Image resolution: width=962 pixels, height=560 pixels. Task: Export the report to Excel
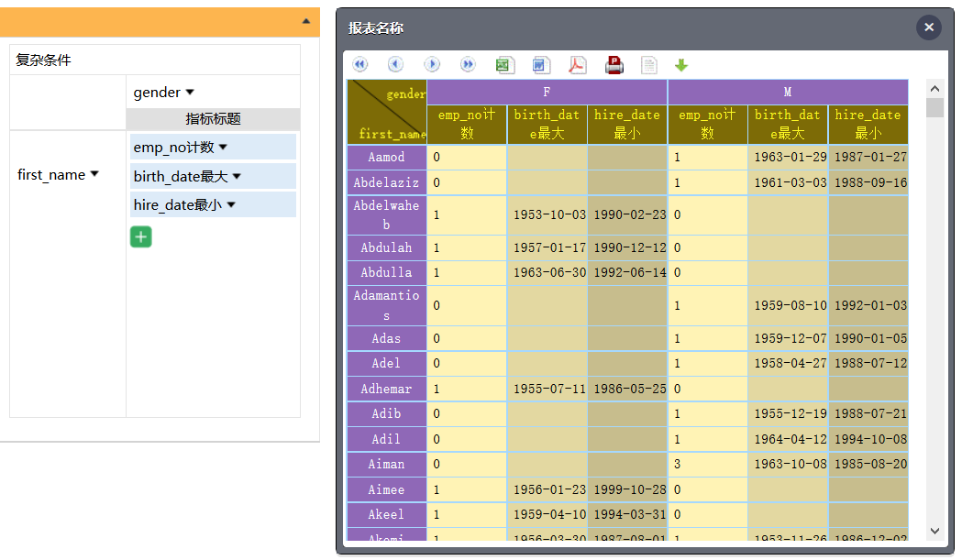click(x=504, y=65)
